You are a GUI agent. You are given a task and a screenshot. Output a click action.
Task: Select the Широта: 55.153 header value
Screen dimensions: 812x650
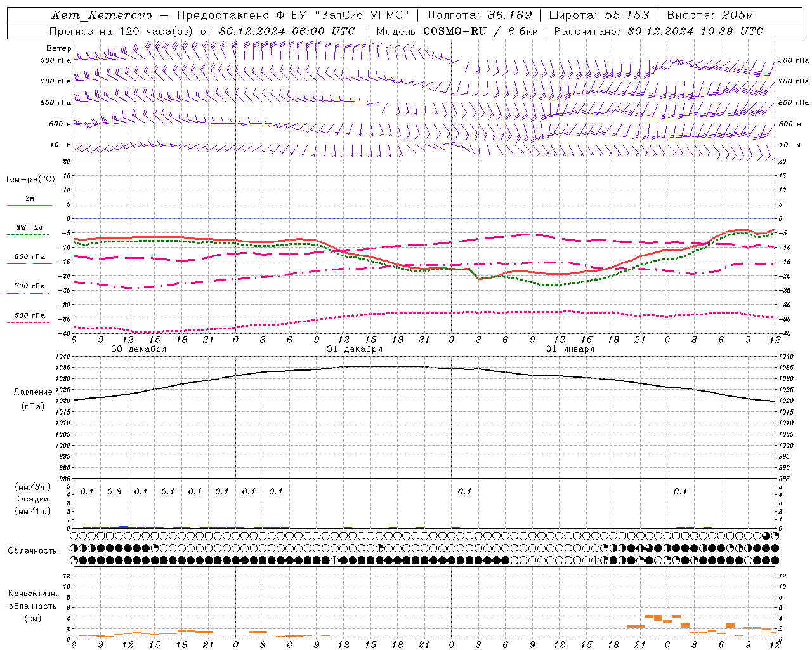coord(599,15)
